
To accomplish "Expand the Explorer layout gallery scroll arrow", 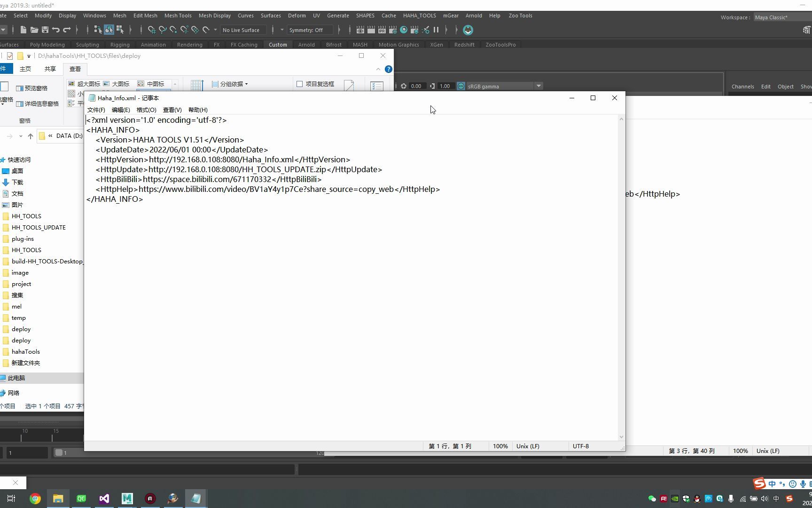I will [x=175, y=84].
